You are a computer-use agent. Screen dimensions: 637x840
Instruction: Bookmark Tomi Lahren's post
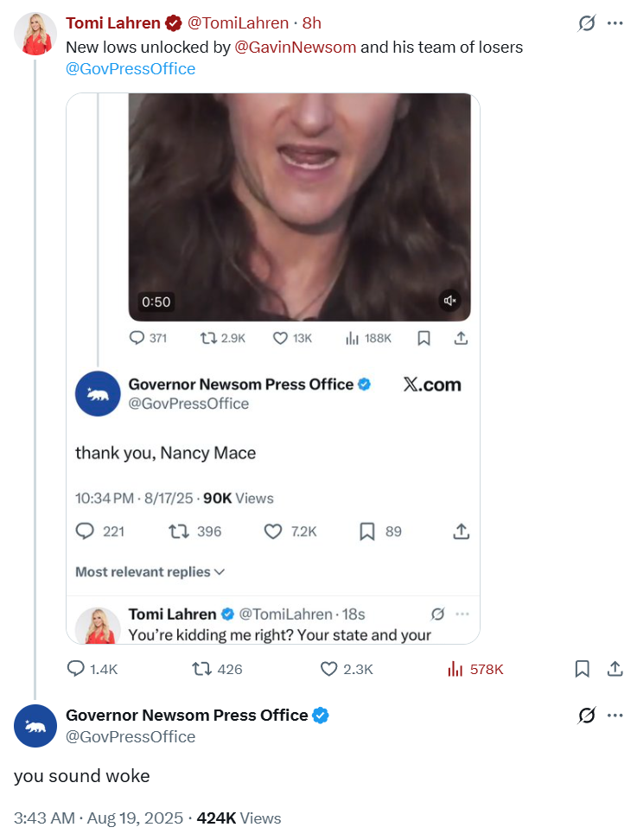pyautogui.click(x=582, y=669)
